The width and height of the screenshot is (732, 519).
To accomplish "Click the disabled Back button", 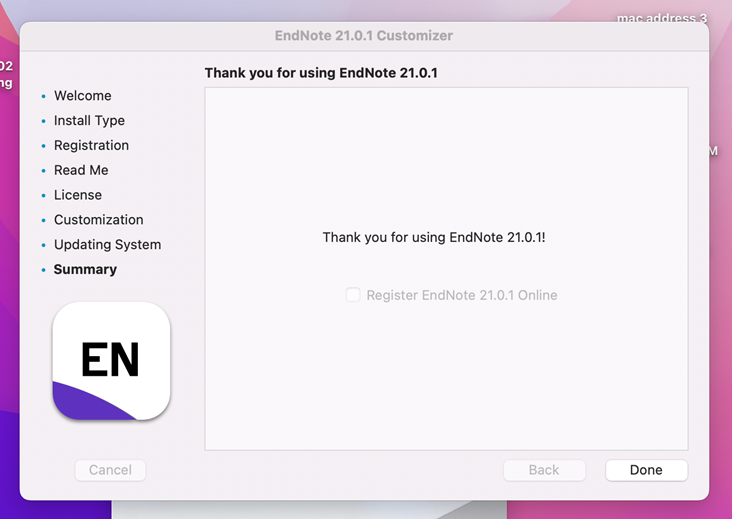I will [x=544, y=470].
